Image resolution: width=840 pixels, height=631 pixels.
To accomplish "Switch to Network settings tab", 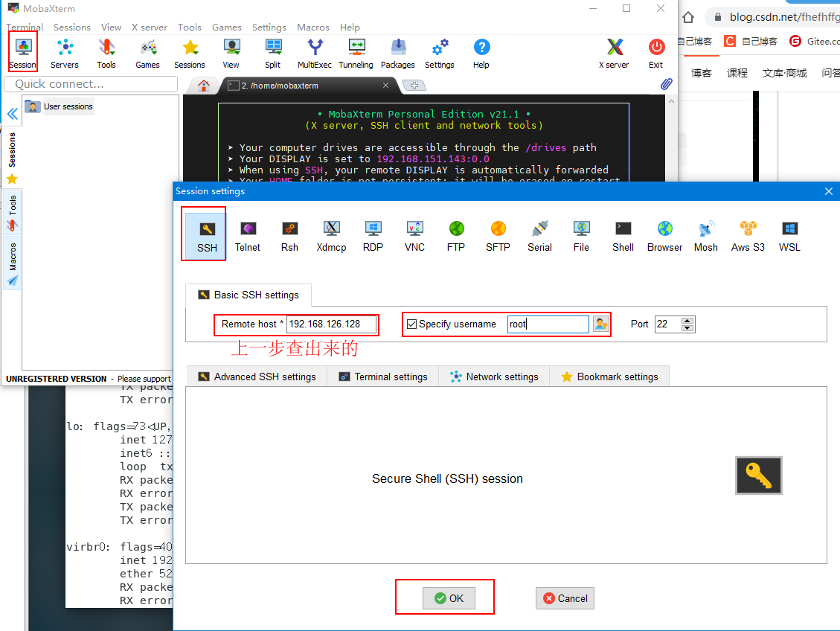I will pos(494,377).
